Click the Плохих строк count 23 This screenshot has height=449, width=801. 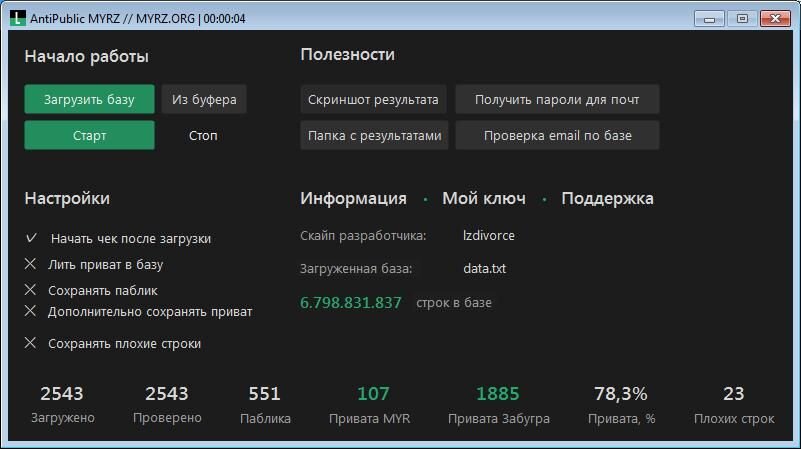tap(734, 393)
